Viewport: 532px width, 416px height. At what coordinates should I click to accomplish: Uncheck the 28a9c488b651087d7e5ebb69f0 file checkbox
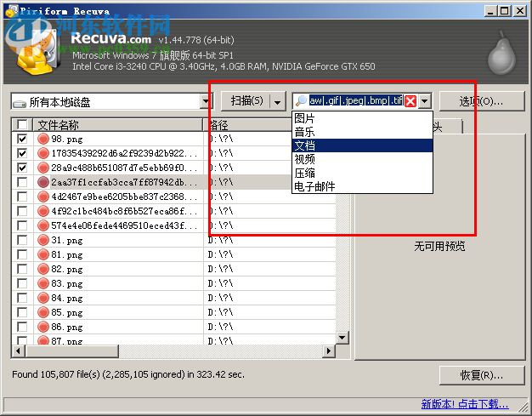coord(22,168)
